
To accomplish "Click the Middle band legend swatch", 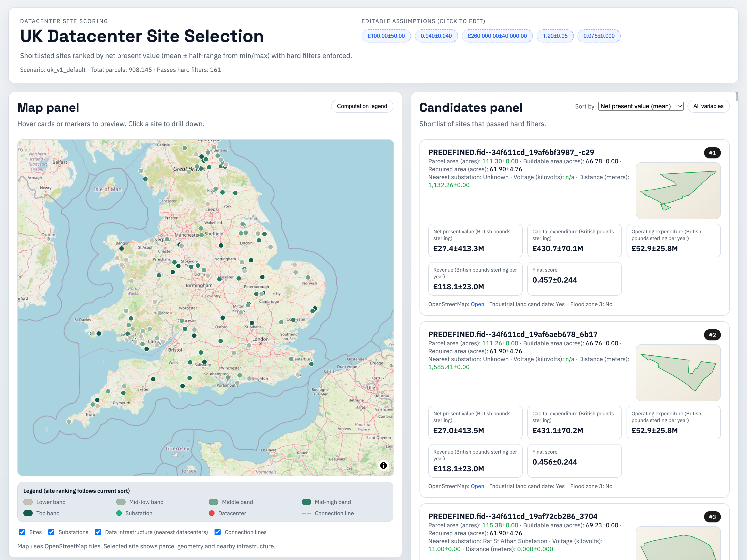I will 213,502.
